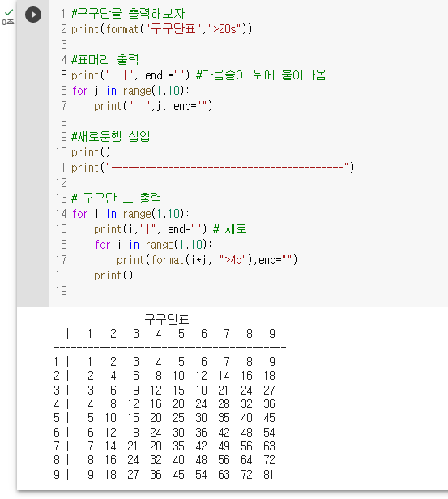
Task: Click the green execution success checkmark
Action: click(x=9, y=12)
